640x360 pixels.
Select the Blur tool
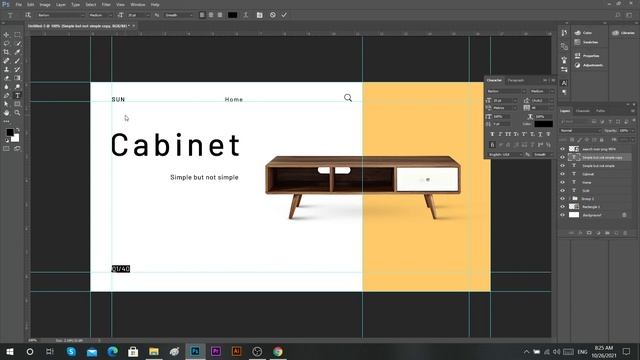(x=6, y=87)
